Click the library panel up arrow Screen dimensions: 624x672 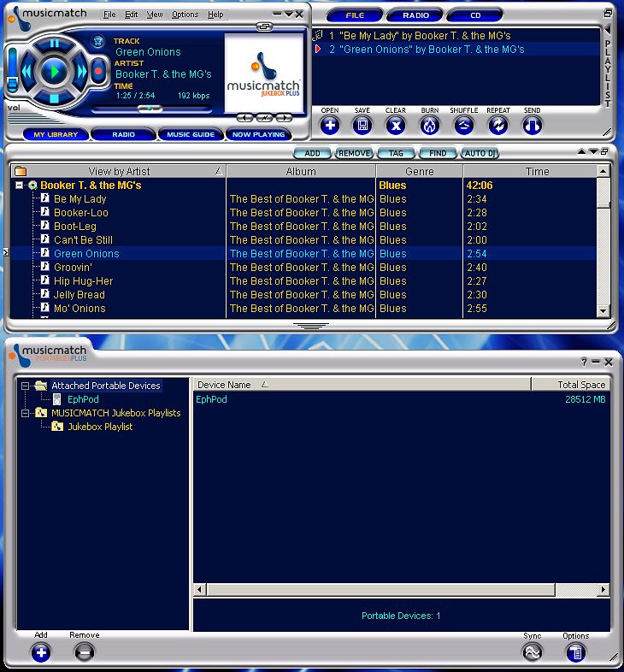(581, 151)
